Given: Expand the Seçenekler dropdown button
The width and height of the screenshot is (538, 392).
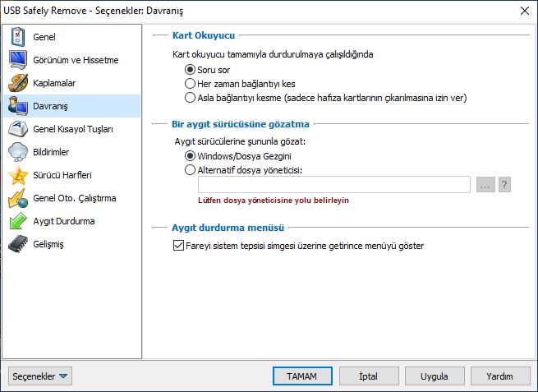Looking at the screenshot, I should (40, 376).
